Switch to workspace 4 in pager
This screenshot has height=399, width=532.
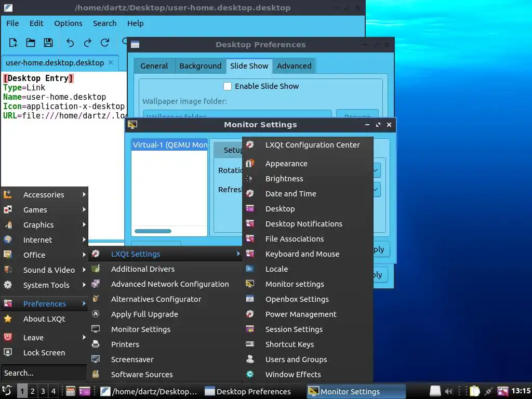tap(54, 391)
